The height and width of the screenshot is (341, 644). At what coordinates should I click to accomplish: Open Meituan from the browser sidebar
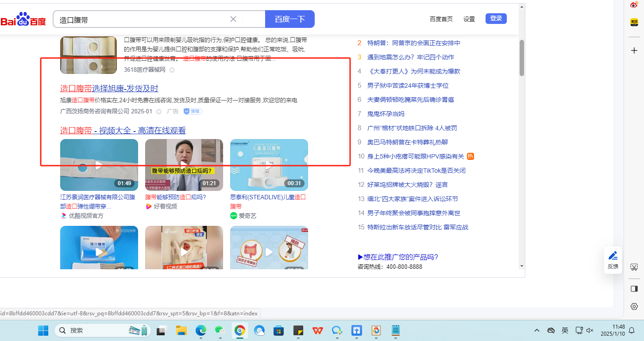click(634, 22)
